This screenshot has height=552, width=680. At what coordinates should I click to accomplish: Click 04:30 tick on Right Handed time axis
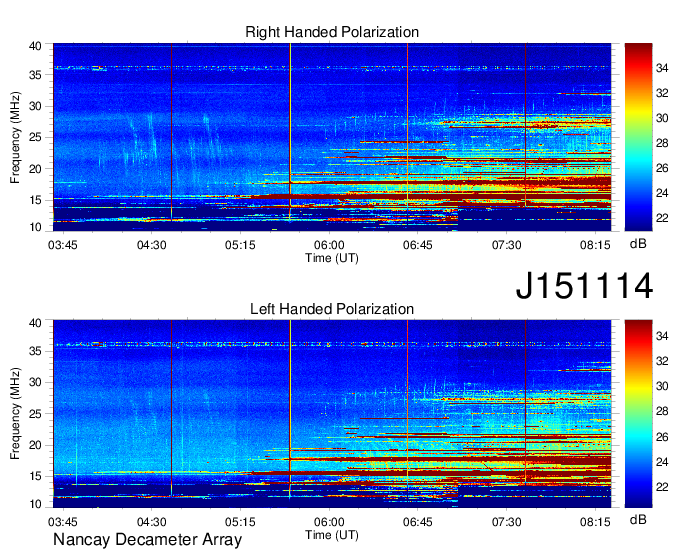point(151,245)
